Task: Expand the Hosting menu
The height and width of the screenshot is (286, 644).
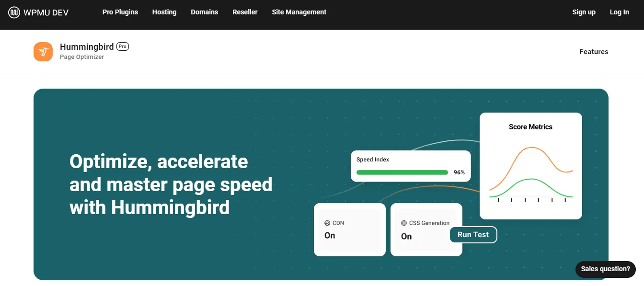Action: [x=164, y=12]
